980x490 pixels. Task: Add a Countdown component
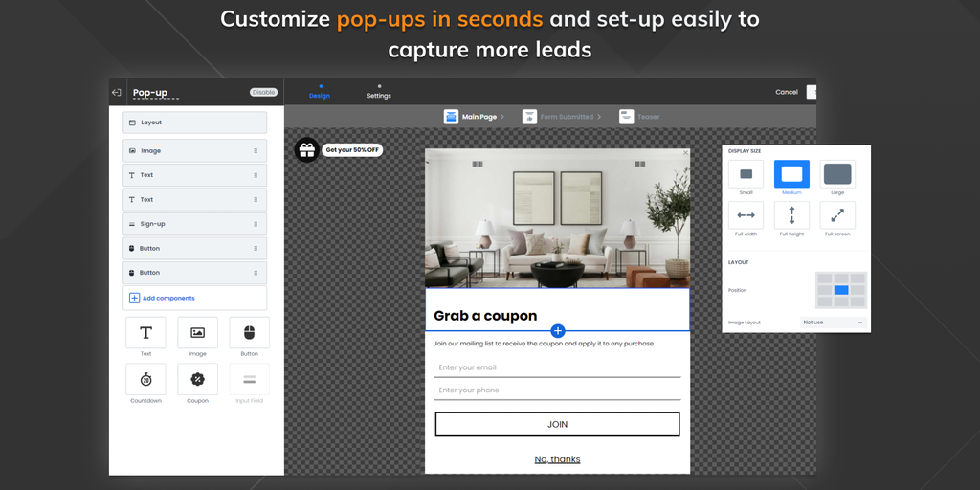click(x=145, y=379)
